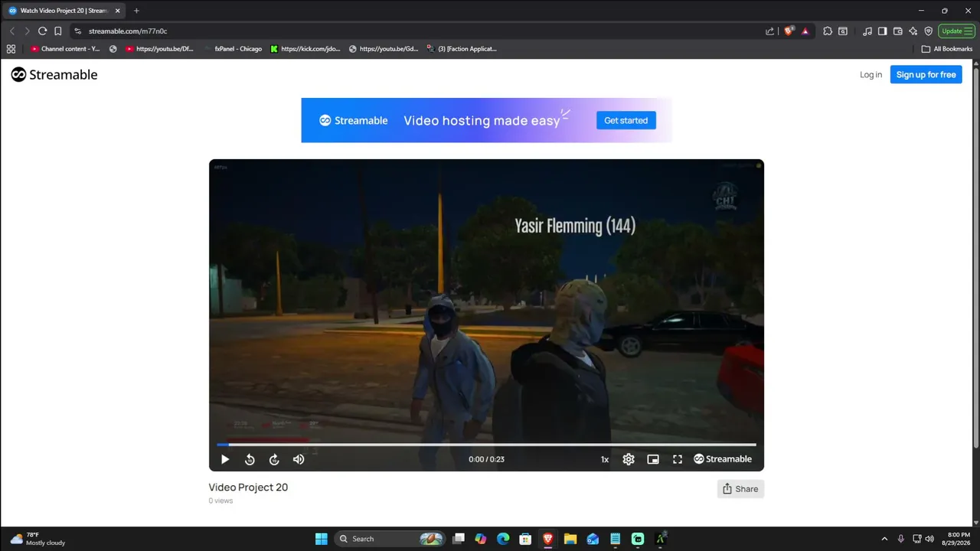Screen dimensions: 980x551
Task: Select the Watch Video Project 20 tab
Action: coord(64,11)
